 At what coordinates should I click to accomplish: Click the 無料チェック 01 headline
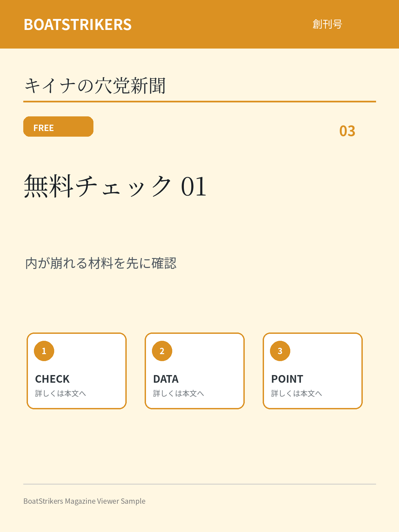point(115,186)
